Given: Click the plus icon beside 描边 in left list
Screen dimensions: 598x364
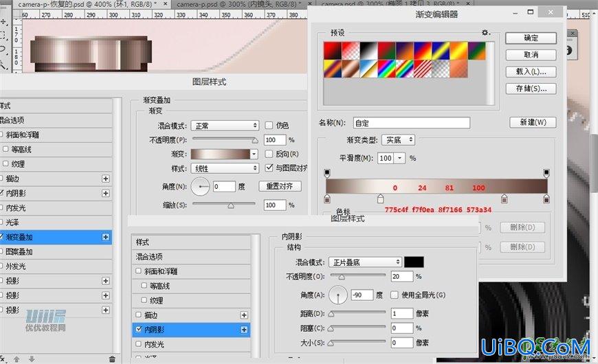Looking at the screenshot, I should point(106,179).
